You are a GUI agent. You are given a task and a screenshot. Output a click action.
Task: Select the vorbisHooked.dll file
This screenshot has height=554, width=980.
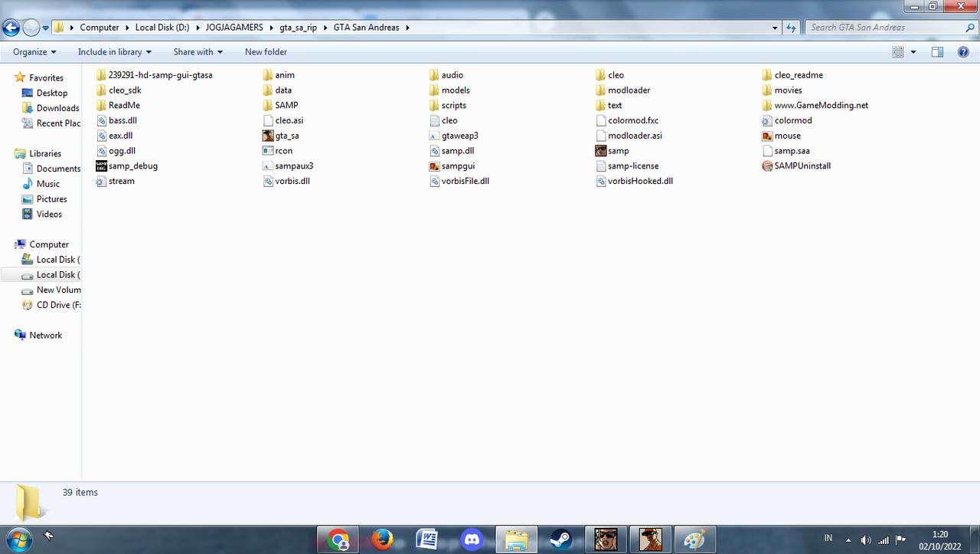pyautogui.click(x=634, y=181)
